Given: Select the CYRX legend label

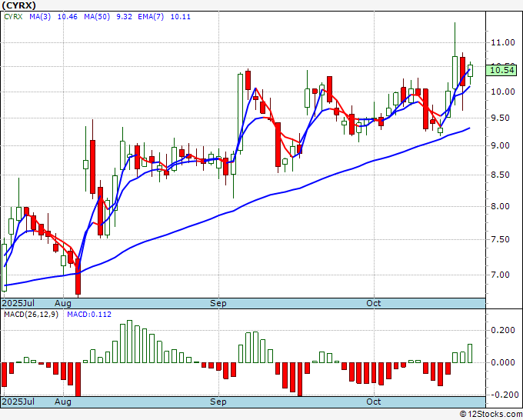Looking at the screenshot, I should (x=13, y=17).
